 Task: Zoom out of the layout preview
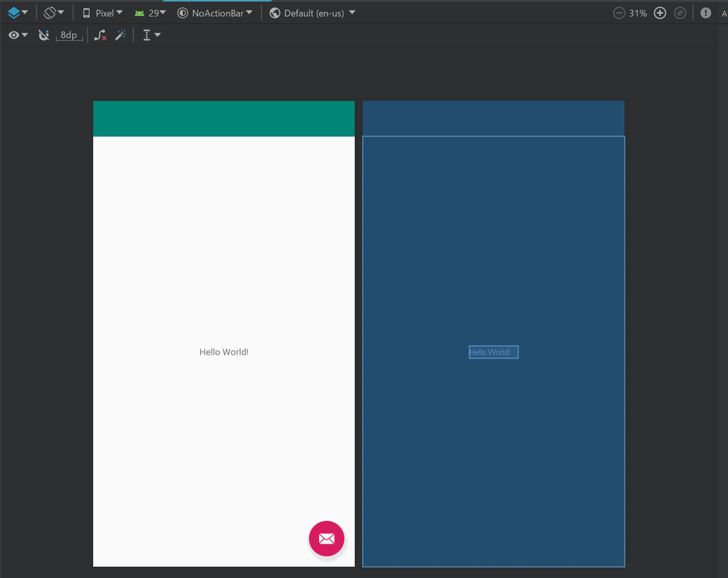tap(619, 13)
